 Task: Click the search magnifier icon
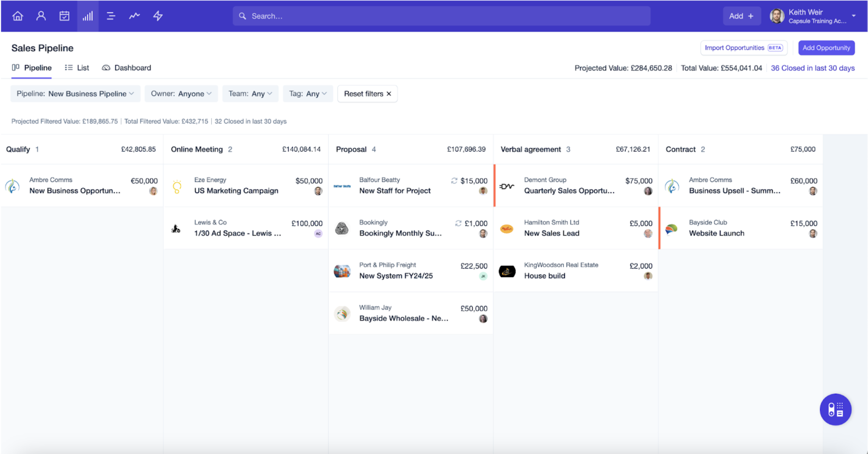pyautogui.click(x=243, y=16)
